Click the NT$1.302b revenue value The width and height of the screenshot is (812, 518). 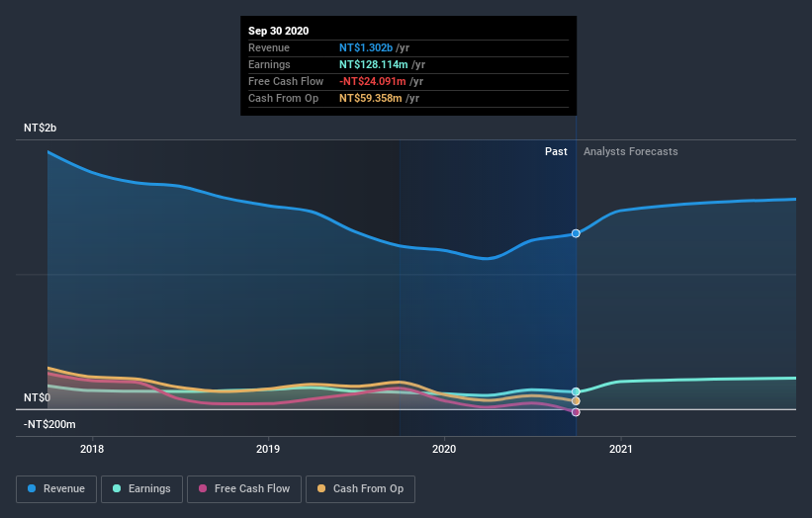click(366, 47)
